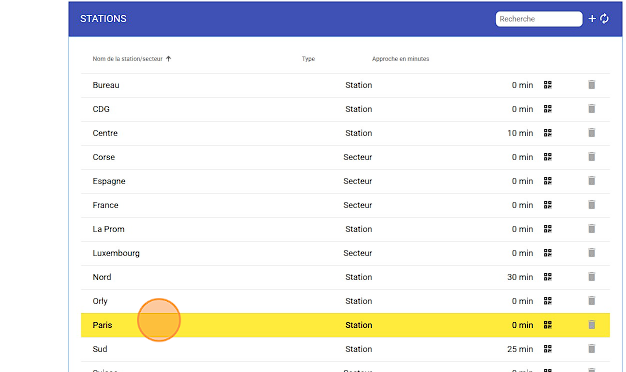Toggle the ascending sort arrow

pyautogui.click(x=168, y=59)
